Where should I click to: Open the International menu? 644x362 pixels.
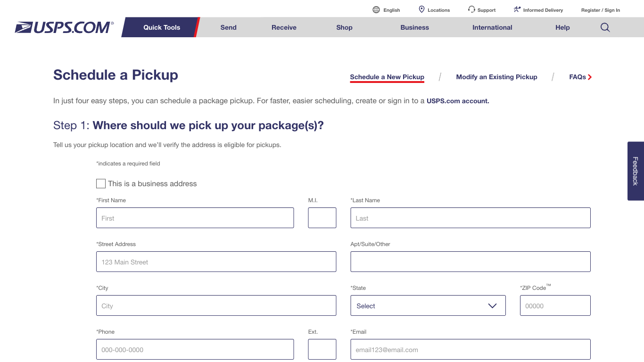pos(492,27)
